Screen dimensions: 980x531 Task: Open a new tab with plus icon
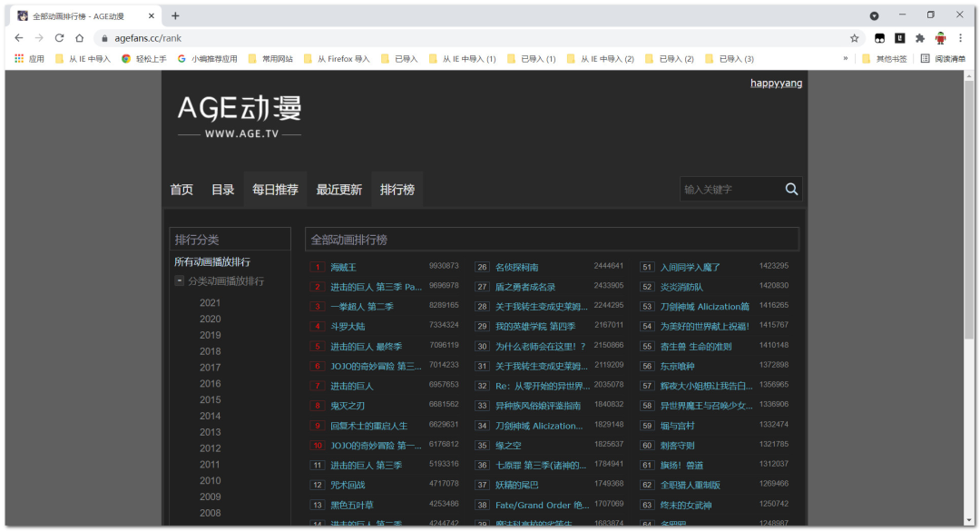coord(175,15)
